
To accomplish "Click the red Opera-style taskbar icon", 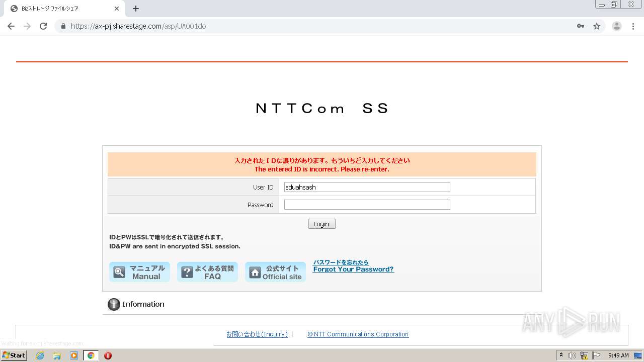I will click(x=108, y=355).
